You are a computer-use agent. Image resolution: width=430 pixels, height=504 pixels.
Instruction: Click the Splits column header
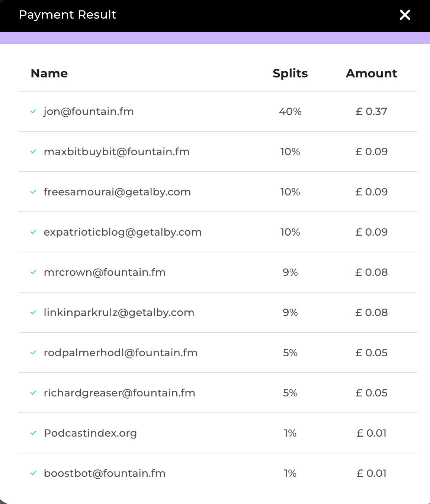click(x=290, y=74)
